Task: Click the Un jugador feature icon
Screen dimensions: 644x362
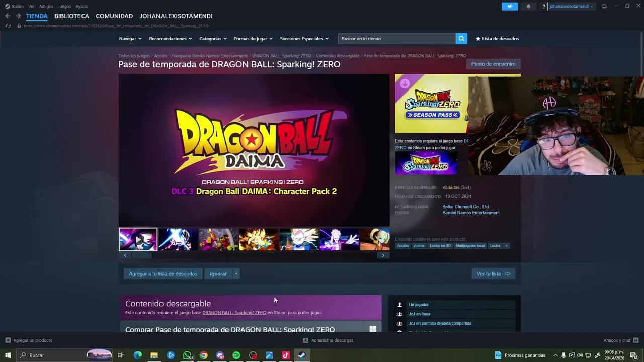Action: coord(400,305)
